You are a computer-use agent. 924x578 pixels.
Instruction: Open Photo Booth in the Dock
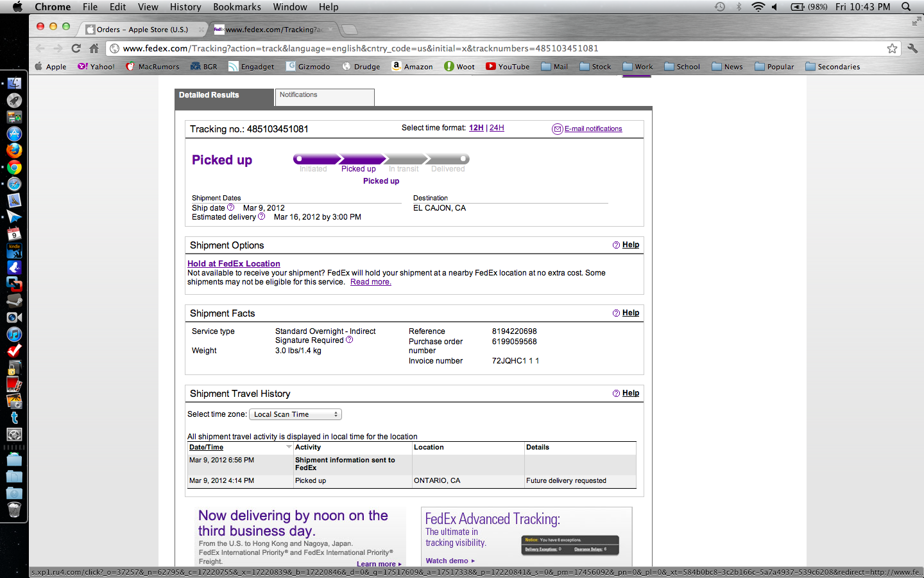(14, 384)
